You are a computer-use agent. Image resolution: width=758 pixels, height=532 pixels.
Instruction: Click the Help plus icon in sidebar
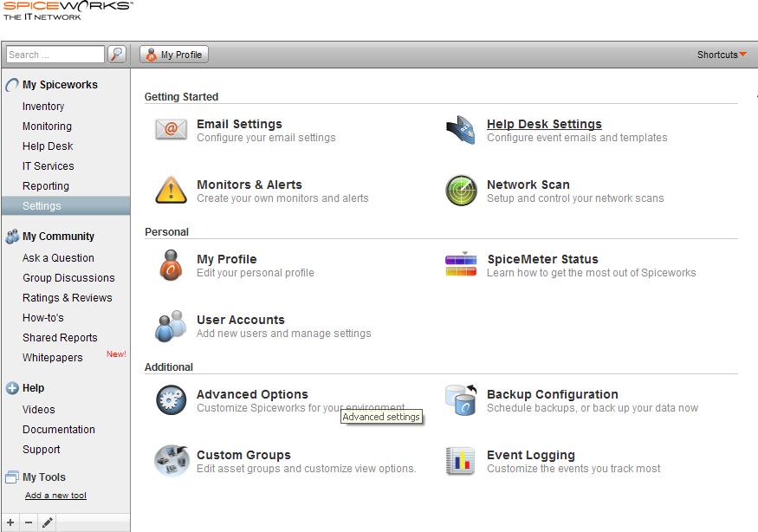coord(12,388)
